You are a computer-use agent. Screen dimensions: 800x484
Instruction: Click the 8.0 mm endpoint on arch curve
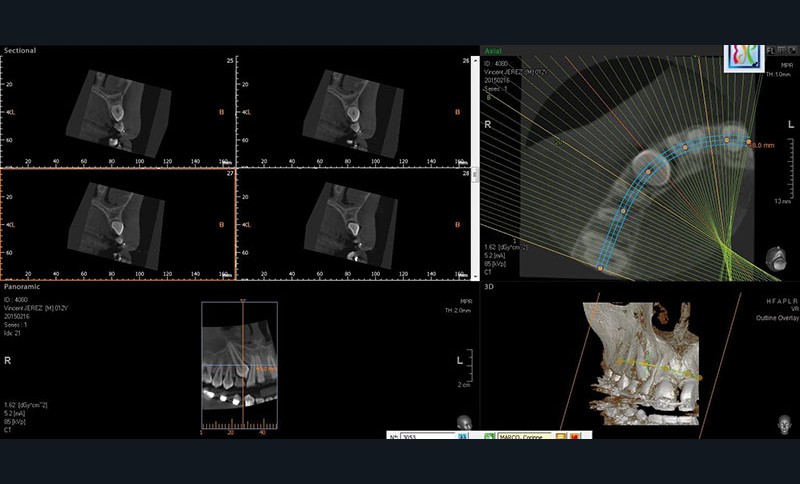749,143
